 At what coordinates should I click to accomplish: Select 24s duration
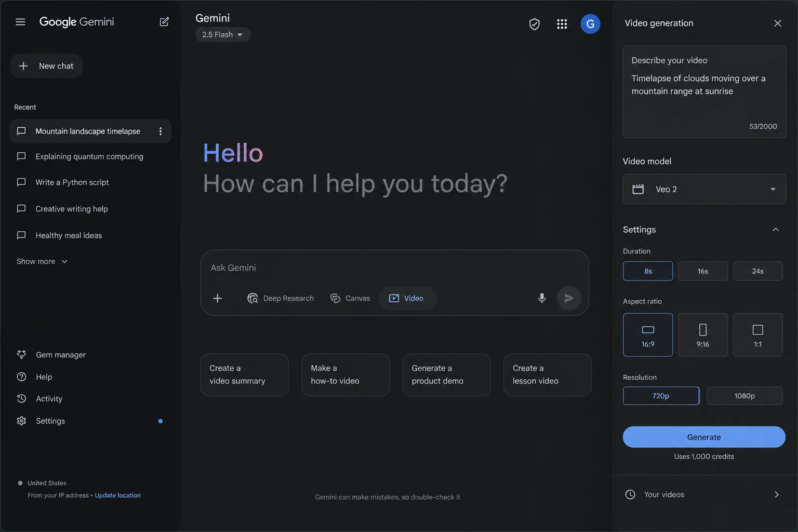coord(758,271)
